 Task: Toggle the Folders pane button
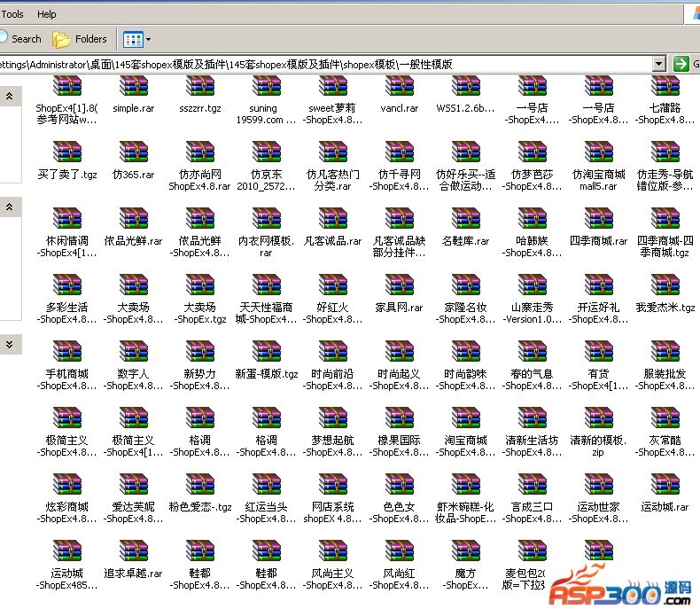80,39
